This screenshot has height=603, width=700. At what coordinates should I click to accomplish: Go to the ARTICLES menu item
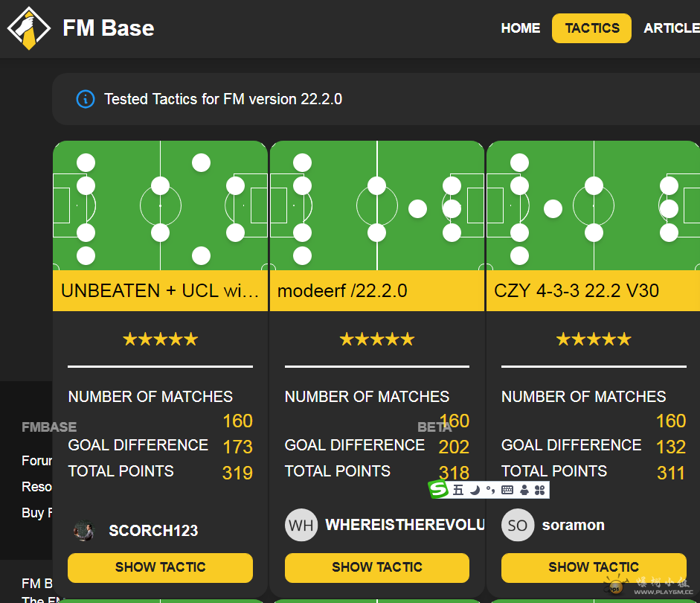672,28
